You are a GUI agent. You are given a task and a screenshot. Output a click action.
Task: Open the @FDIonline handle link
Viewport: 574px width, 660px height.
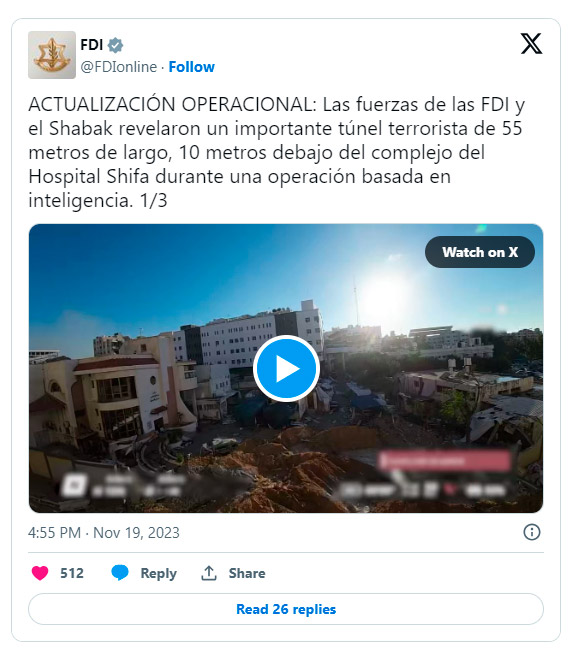point(119,67)
